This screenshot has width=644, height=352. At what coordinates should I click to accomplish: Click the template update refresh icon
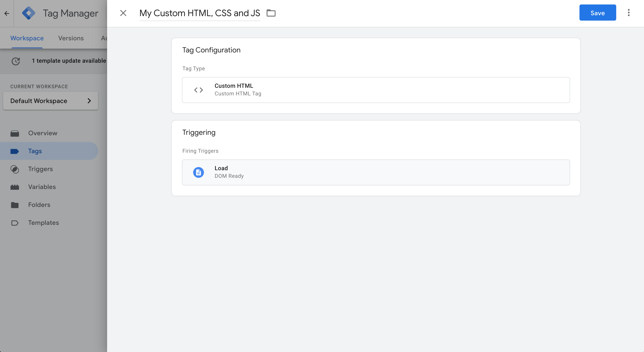click(x=16, y=61)
